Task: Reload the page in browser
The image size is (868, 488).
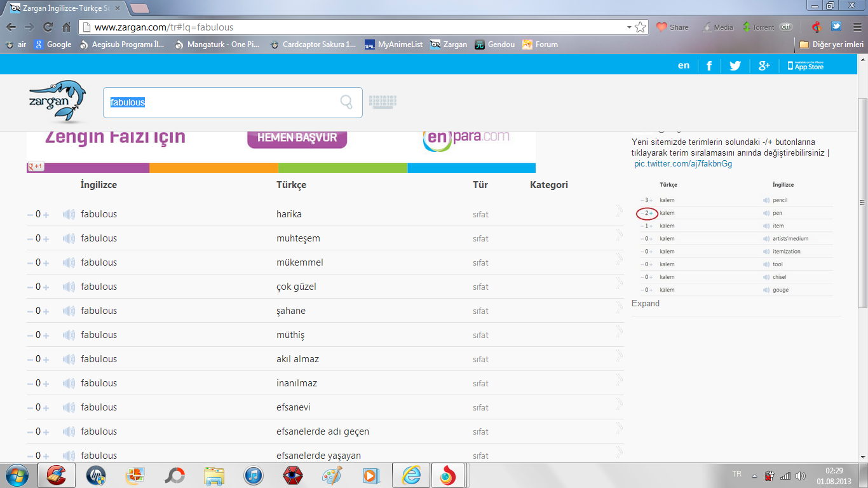Action: (48, 27)
